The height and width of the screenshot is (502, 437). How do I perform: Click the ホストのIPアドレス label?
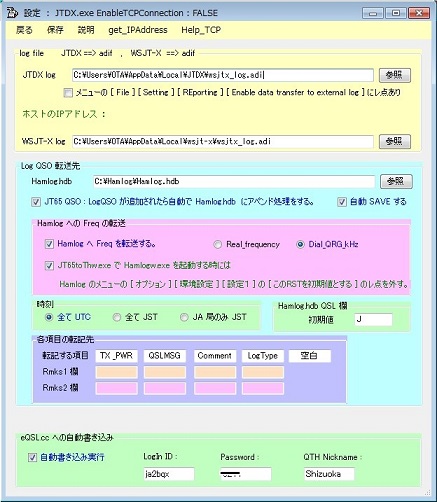[x=64, y=114]
